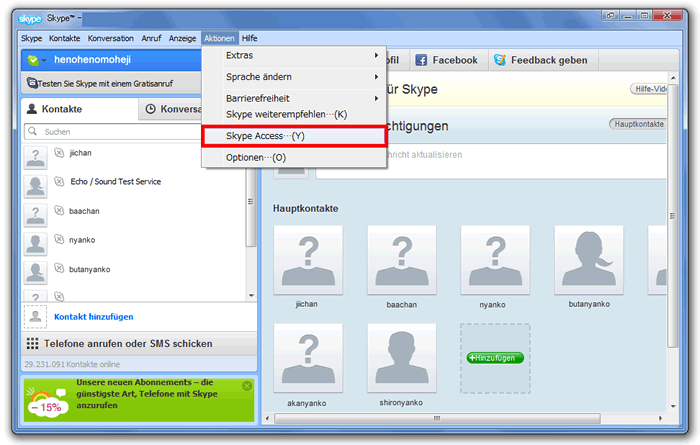Expand the Barrierefreiheit submenu
Screen dimensions: 700x445
pos(294,98)
